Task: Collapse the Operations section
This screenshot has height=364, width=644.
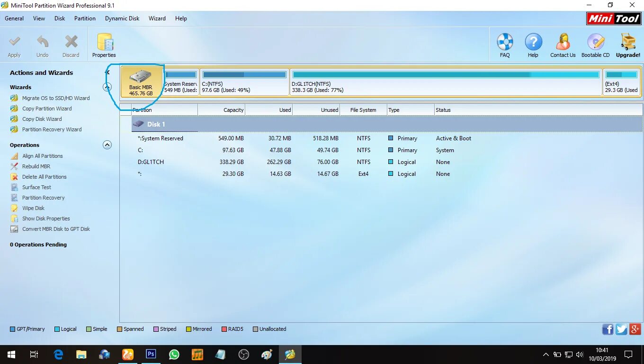Action: 107,145
